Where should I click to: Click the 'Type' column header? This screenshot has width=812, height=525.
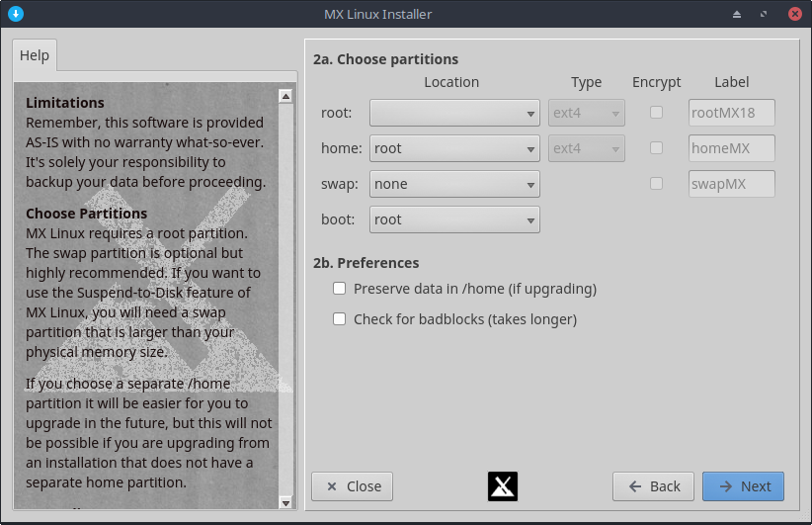click(x=586, y=82)
